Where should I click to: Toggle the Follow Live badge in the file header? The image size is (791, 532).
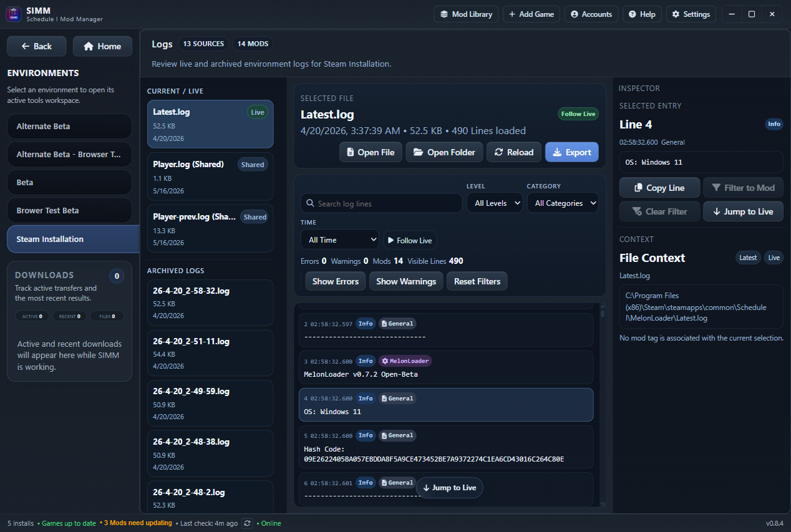coord(578,114)
